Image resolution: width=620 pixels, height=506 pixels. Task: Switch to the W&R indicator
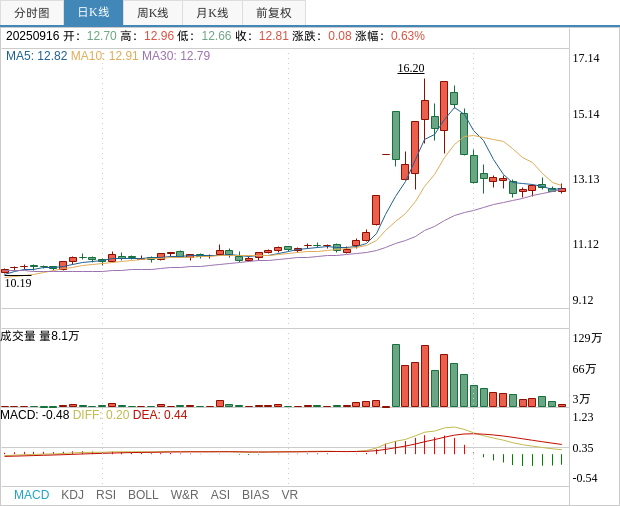[184, 495]
